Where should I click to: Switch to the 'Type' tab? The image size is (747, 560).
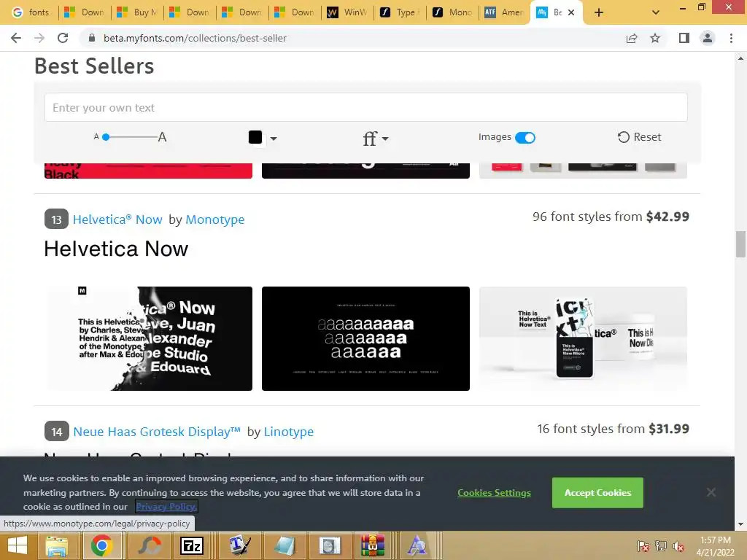[399, 12]
